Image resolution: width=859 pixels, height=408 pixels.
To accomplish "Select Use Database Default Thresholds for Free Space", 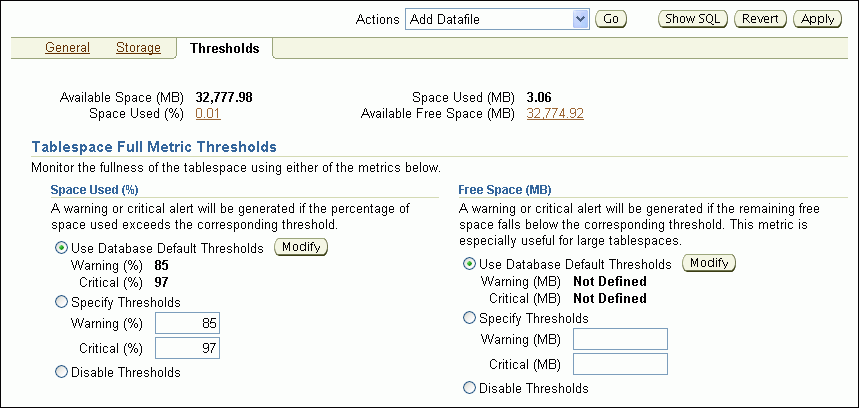I will (469, 264).
